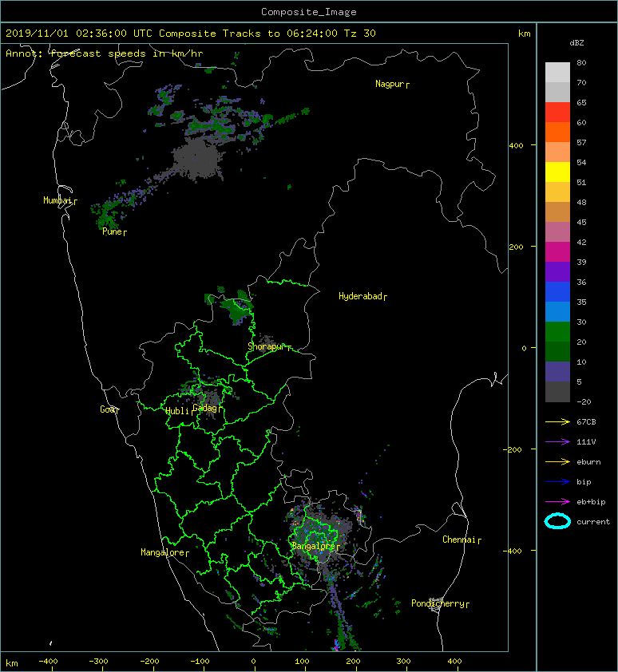Select the blue 36 dBZ swatch
Image resolution: width=618 pixels, height=672 pixels.
click(557, 292)
